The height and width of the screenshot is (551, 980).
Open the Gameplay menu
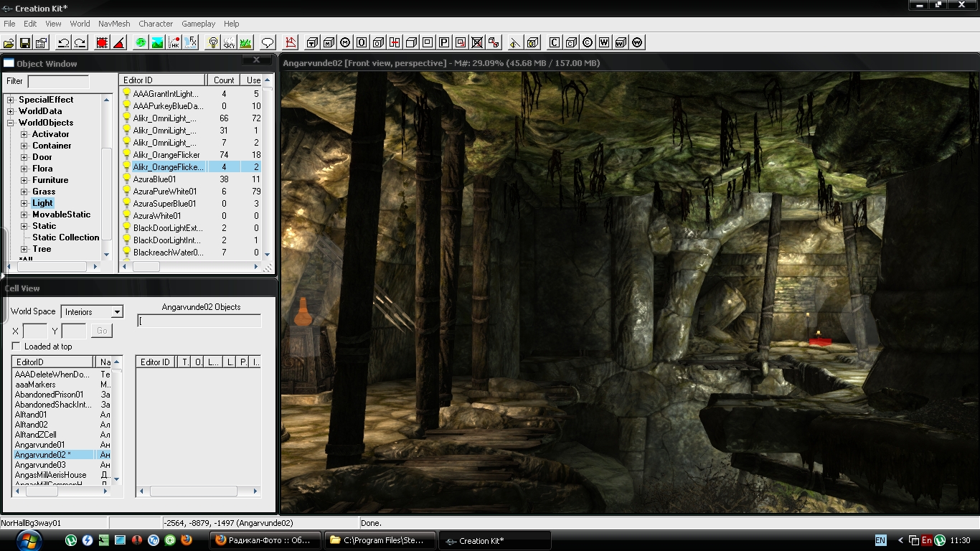click(x=199, y=24)
